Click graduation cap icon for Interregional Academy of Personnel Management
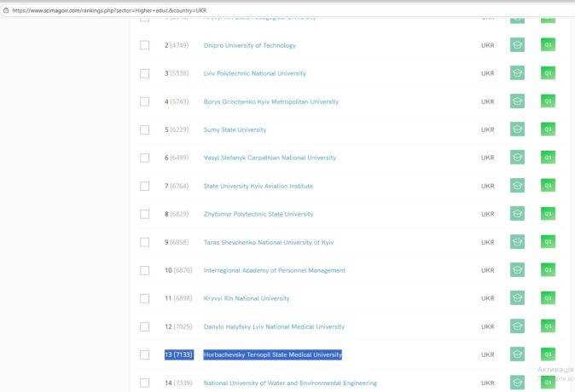This screenshot has height=392, width=575. coord(517,270)
